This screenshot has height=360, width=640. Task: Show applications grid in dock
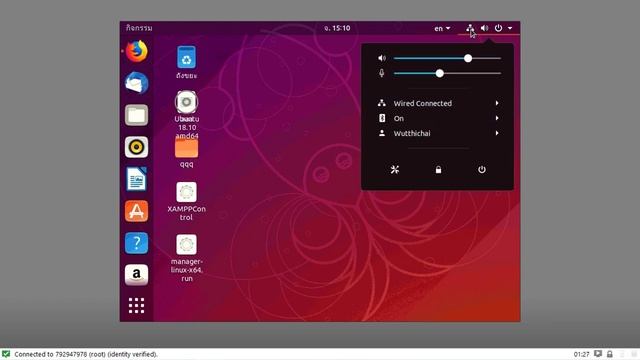click(x=137, y=305)
